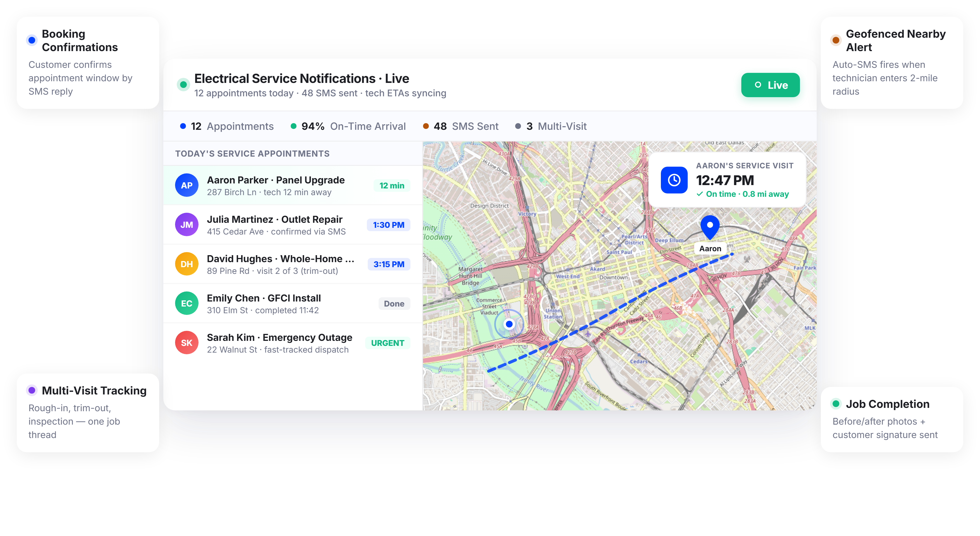Select the 3:15 PM time badge
Image resolution: width=980 pixels, height=536 pixels.
(389, 264)
